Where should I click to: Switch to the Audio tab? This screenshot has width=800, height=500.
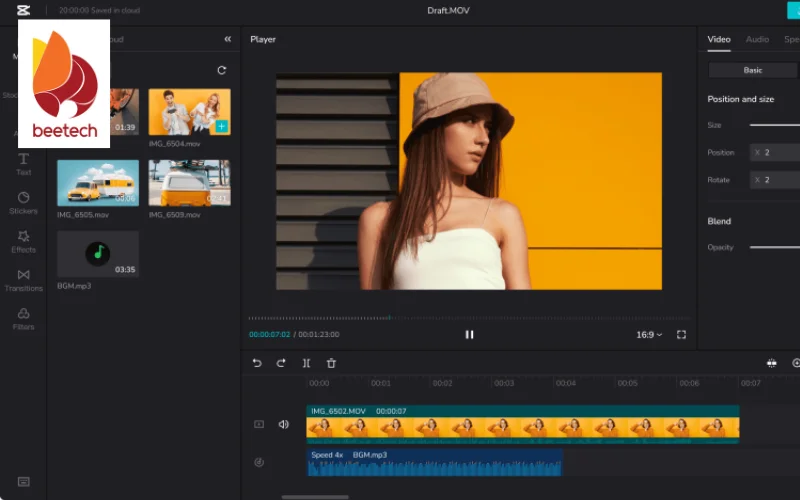[757, 39]
